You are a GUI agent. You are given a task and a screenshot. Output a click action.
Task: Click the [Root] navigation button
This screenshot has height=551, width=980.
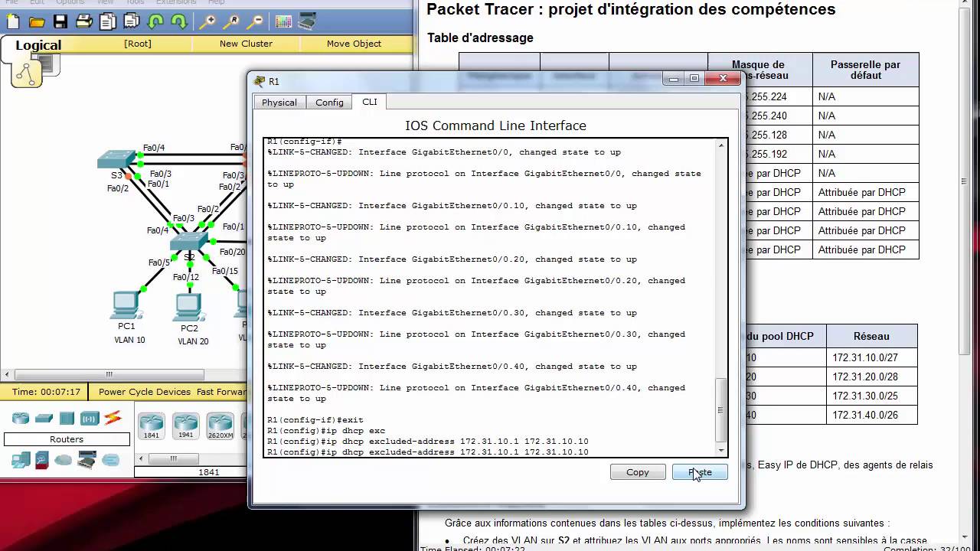click(x=138, y=44)
